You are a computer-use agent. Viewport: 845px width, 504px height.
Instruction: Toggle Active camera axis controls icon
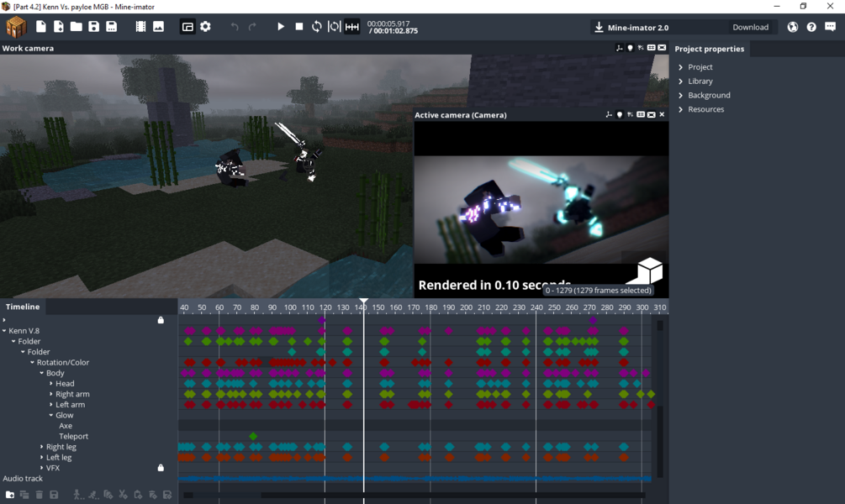coord(609,115)
